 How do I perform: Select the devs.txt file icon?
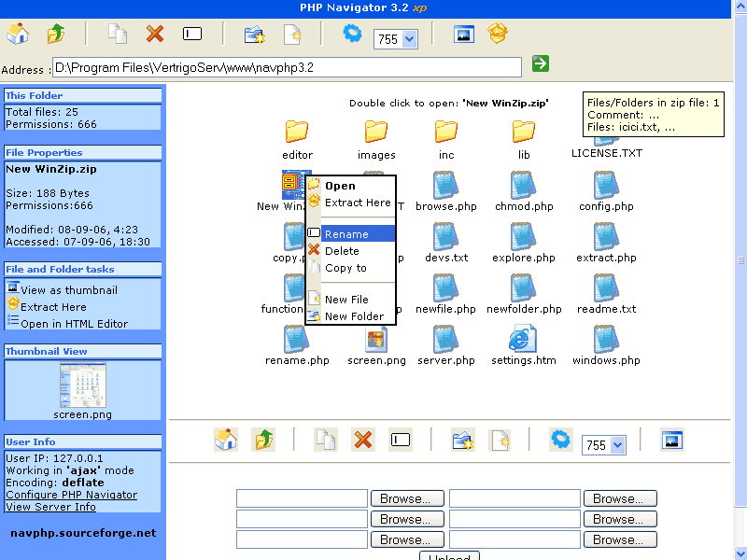point(446,236)
